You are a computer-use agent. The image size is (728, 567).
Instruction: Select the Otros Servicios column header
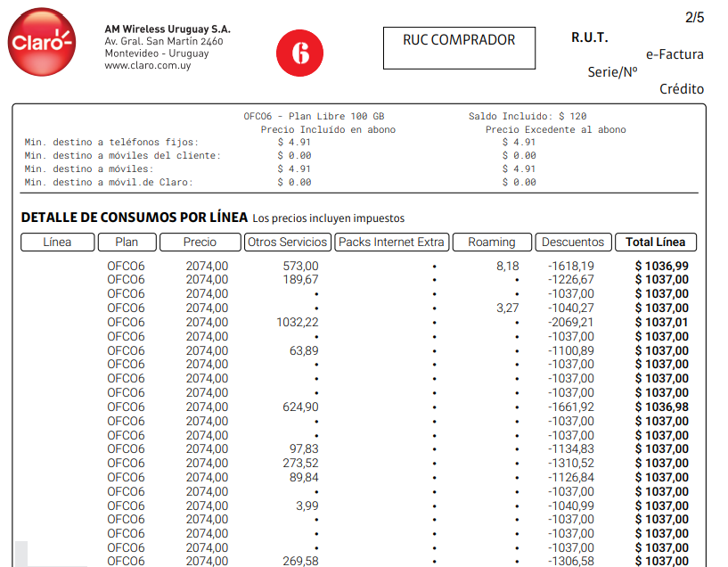pos(288,242)
